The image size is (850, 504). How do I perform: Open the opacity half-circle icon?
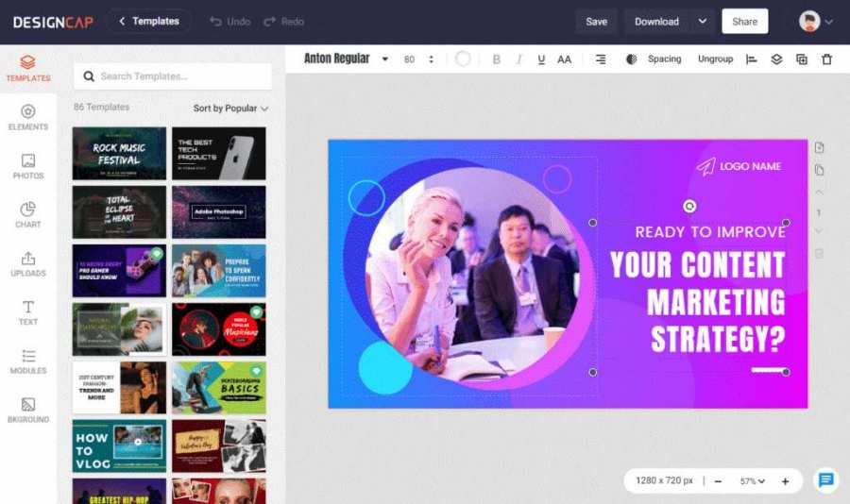click(631, 59)
